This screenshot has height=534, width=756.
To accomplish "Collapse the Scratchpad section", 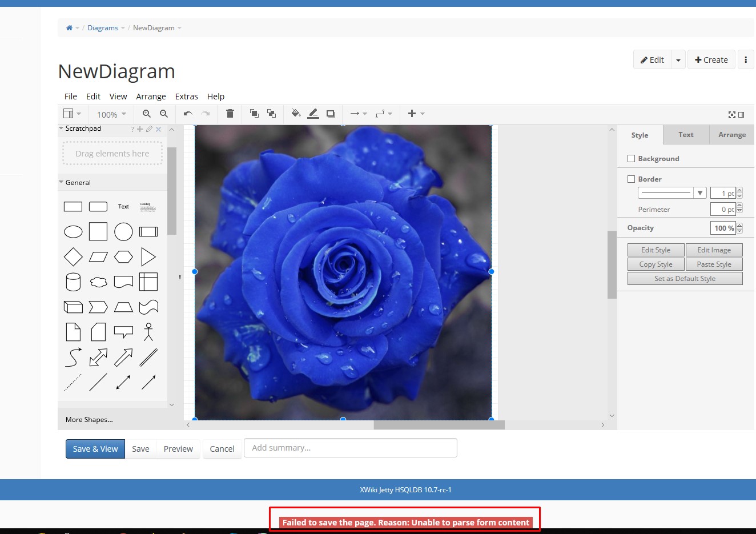I will [61, 129].
